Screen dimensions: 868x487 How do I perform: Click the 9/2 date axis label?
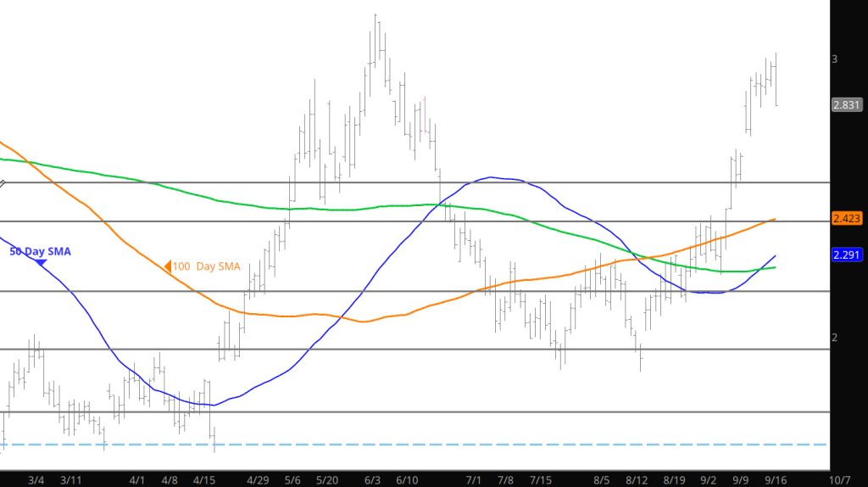click(x=708, y=480)
